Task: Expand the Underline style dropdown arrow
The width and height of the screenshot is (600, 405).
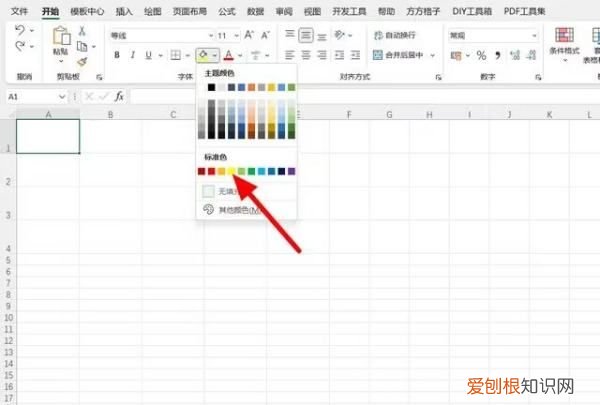Action: (161, 56)
